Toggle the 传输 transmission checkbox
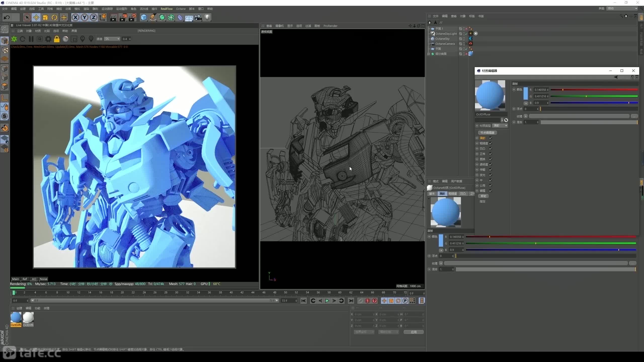 pyautogui.click(x=491, y=170)
